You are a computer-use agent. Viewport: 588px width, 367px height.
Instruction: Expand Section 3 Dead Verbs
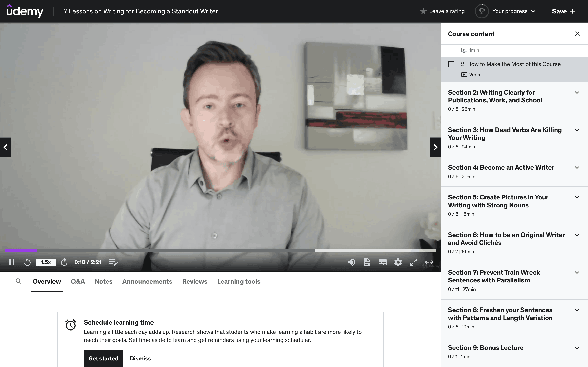click(x=577, y=130)
